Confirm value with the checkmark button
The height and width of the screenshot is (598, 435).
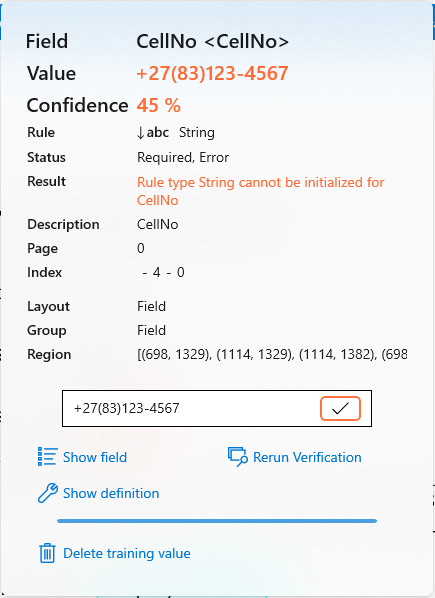(x=340, y=408)
